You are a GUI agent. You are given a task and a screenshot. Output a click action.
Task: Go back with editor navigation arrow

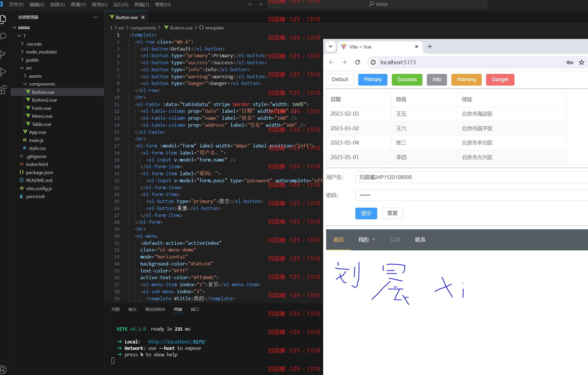point(250,4)
